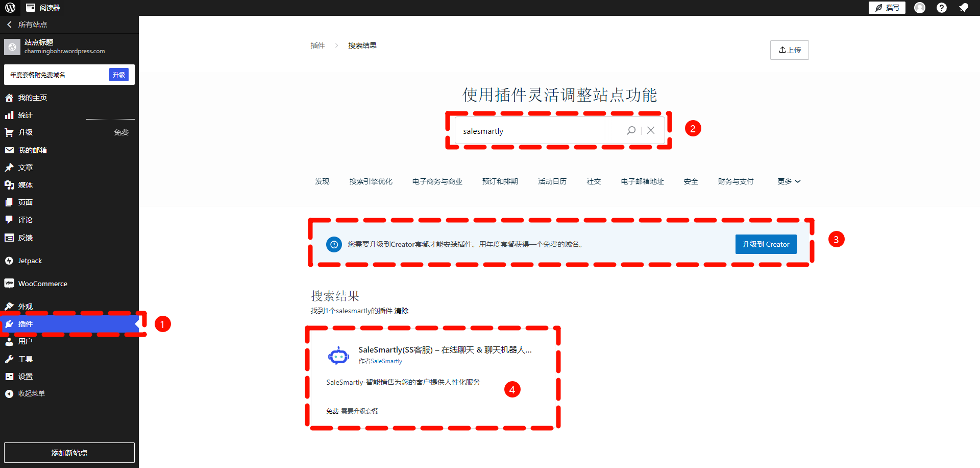
Task: Select the 发现 category tab
Action: 322,181
